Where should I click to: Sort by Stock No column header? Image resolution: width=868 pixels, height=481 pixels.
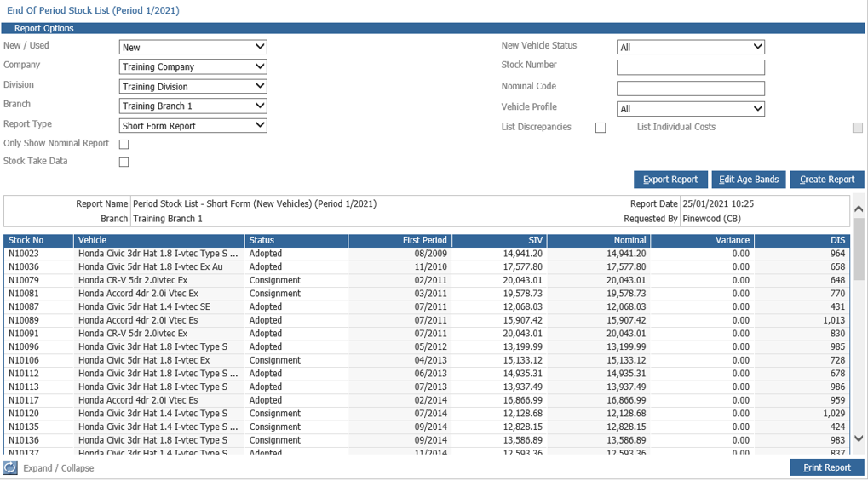(x=38, y=240)
